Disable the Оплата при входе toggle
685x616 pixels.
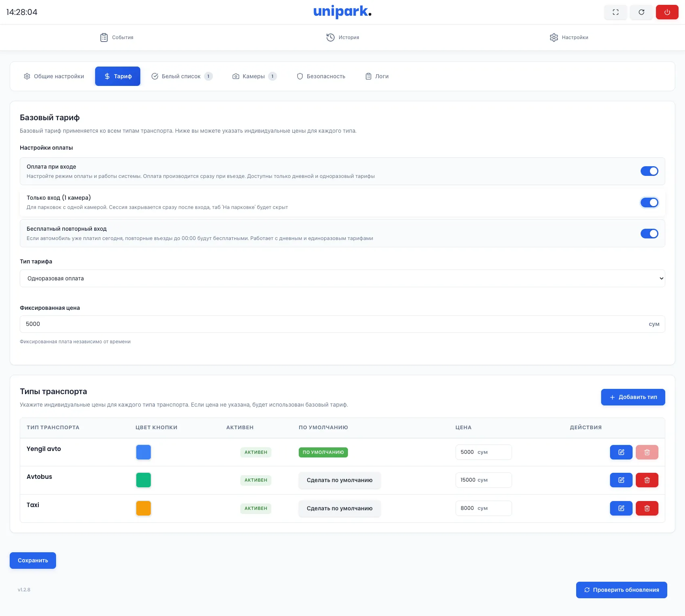(649, 171)
